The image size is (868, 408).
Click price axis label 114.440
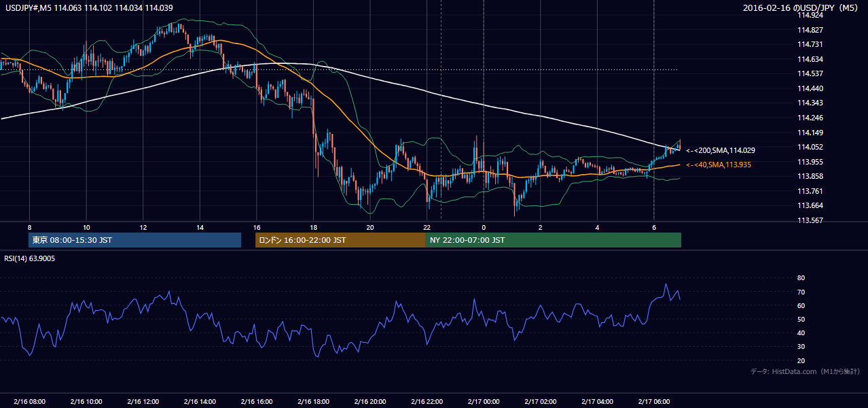point(810,88)
